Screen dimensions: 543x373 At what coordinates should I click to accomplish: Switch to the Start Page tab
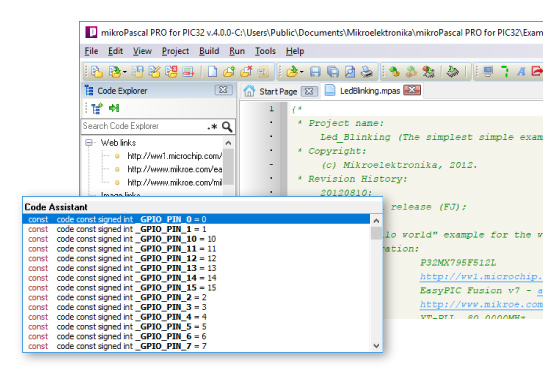pyautogui.click(x=278, y=91)
